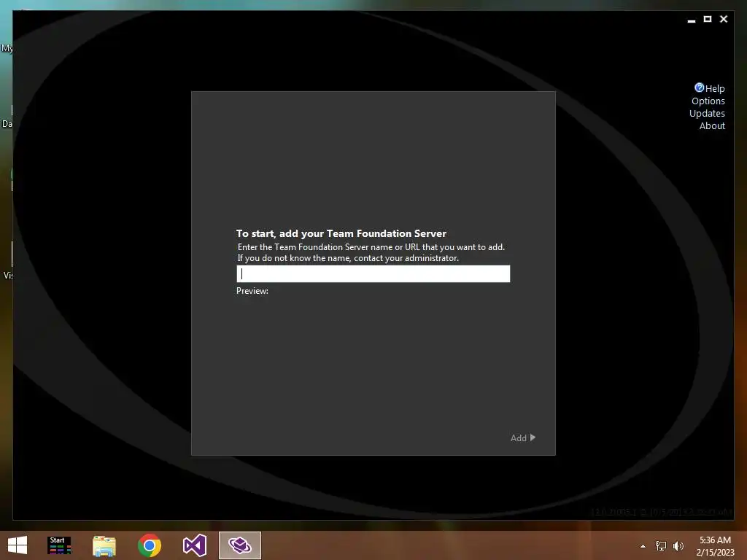Open the network status tray icon

coord(660,546)
